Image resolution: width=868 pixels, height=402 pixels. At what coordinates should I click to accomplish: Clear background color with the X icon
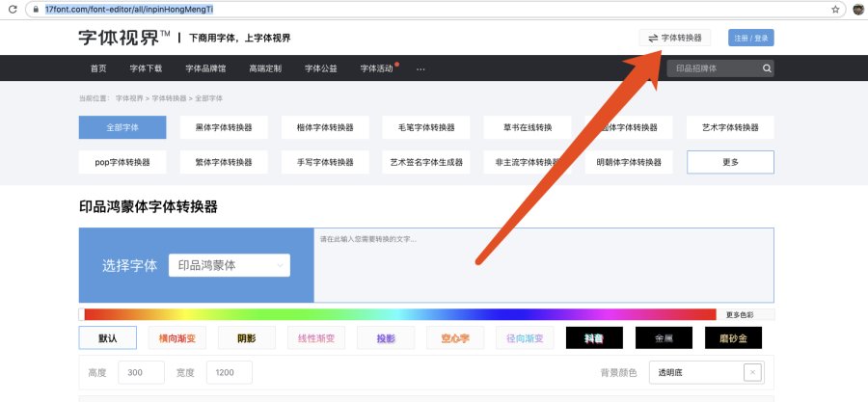click(752, 372)
